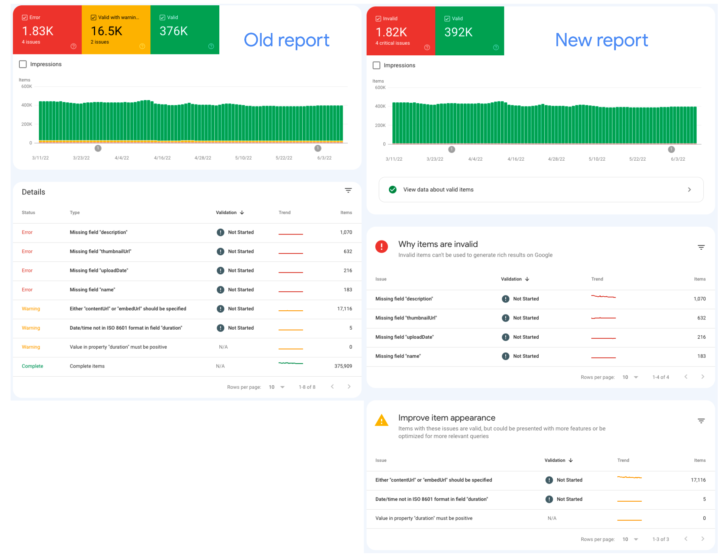The height and width of the screenshot is (560, 728).
Task: Click the green check icon near View data about valid items
Action: (x=393, y=189)
